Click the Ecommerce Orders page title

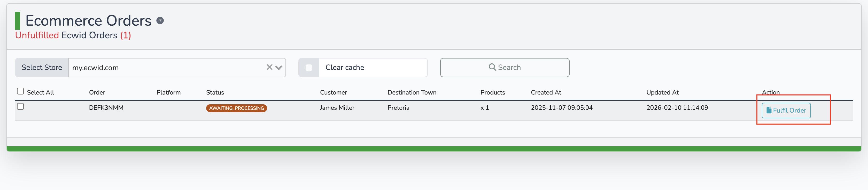point(88,21)
